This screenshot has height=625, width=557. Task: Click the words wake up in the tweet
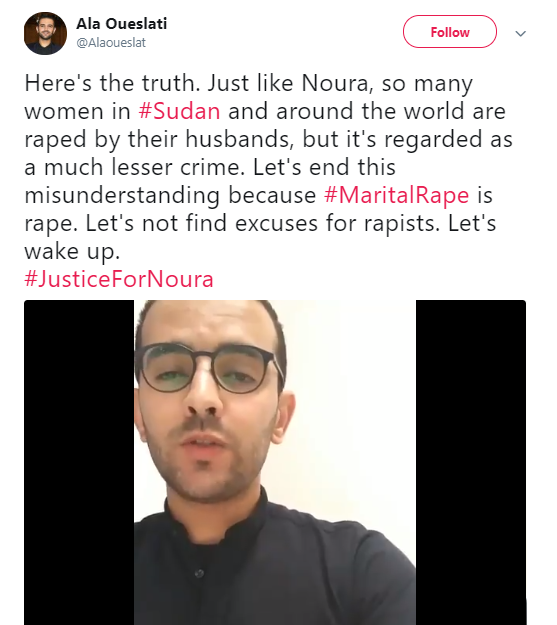click(x=72, y=252)
